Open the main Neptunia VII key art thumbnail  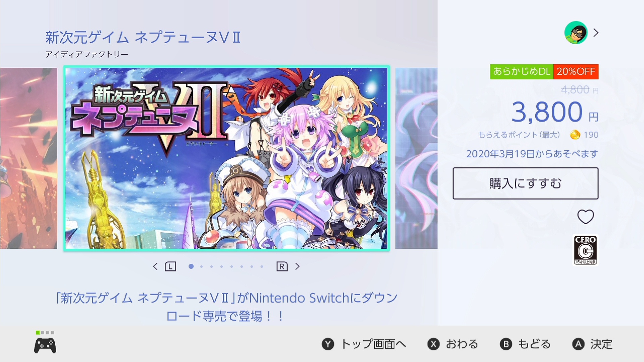(226, 158)
